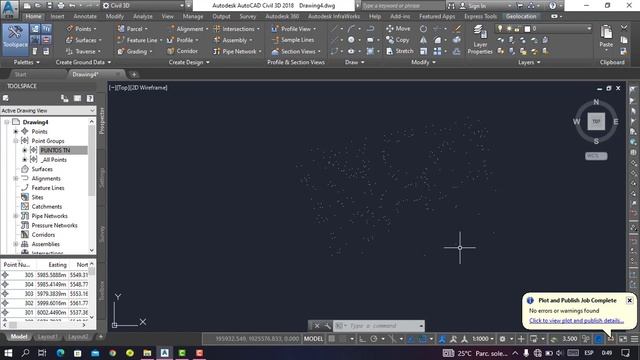640x360 pixels.
Task: Open the Intersections tool
Action: [x=236, y=29]
